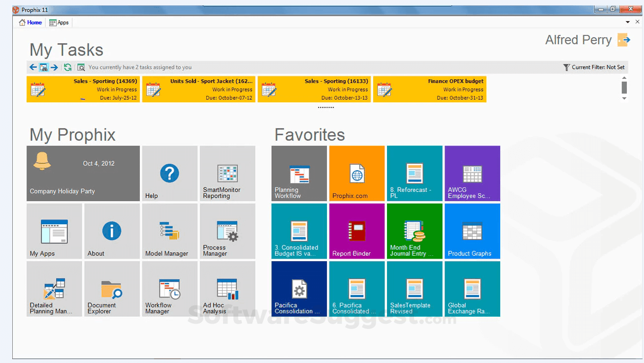Open SmartMonitor Reporting
The height and width of the screenshot is (363, 644).
[x=227, y=173]
